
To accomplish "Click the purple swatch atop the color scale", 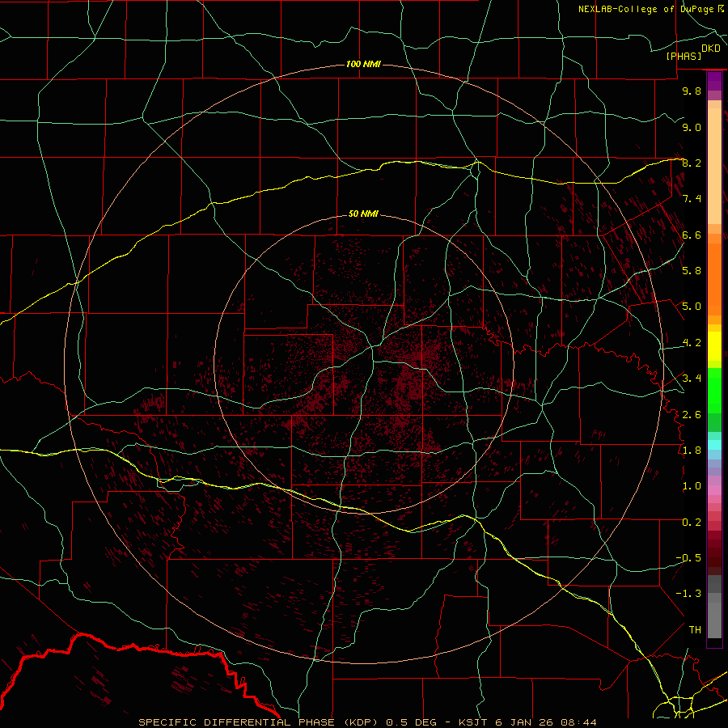I will (714, 82).
